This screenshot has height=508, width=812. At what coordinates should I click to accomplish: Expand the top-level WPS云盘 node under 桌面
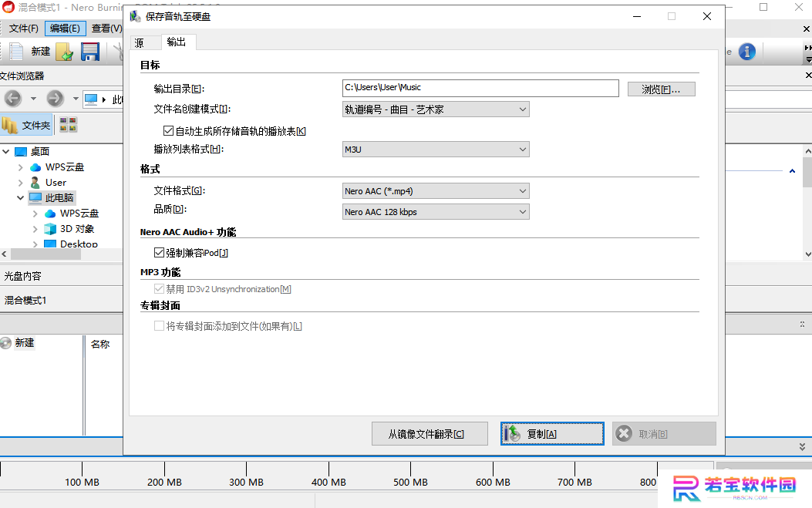[21, 167]
